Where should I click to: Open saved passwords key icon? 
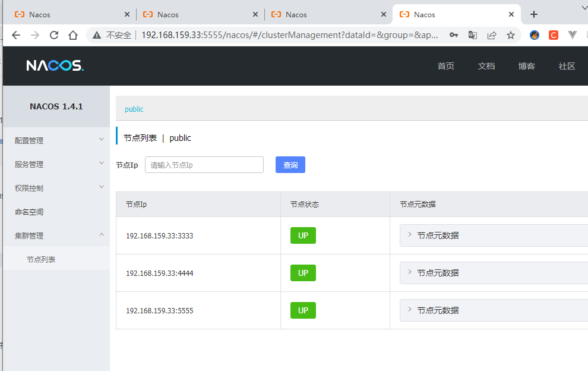pos(454,35)
